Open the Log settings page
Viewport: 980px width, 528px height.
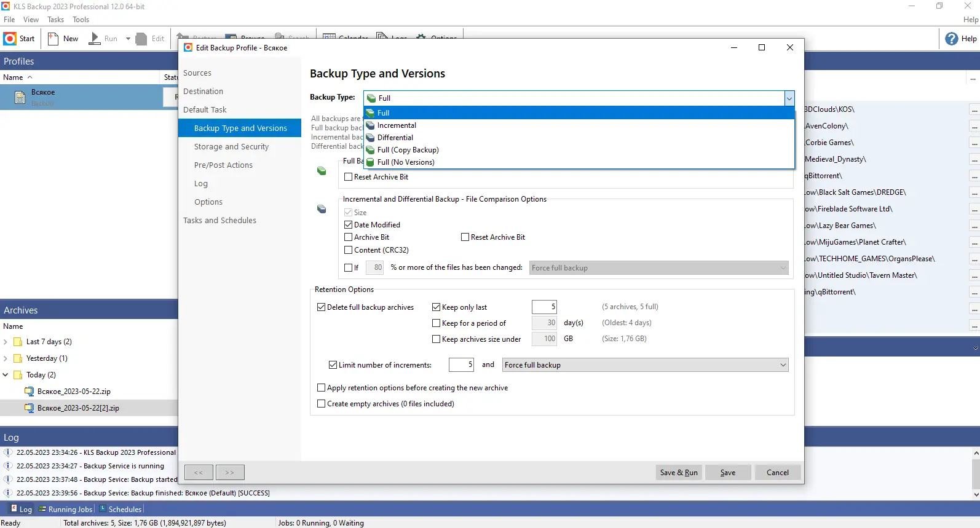click(201, 184)
